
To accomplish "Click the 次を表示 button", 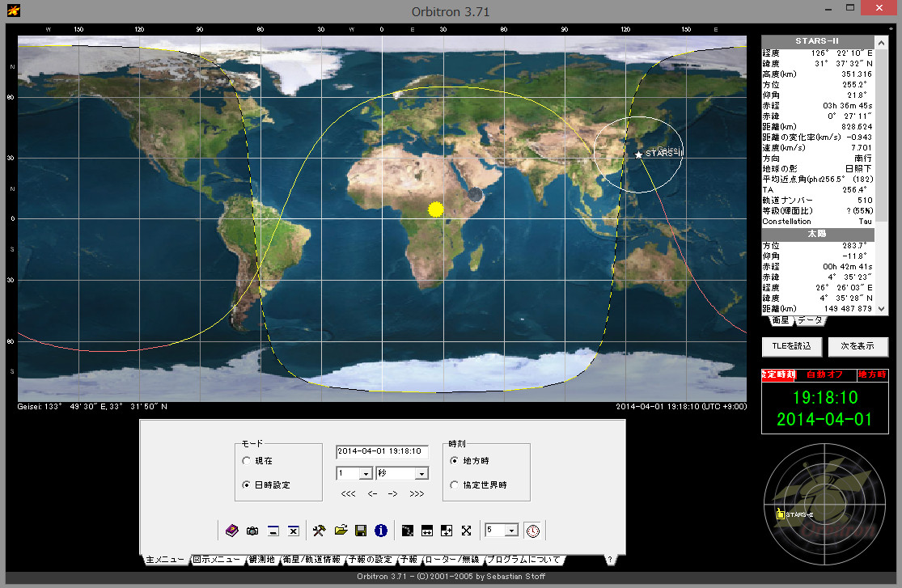I will (858, 346).
